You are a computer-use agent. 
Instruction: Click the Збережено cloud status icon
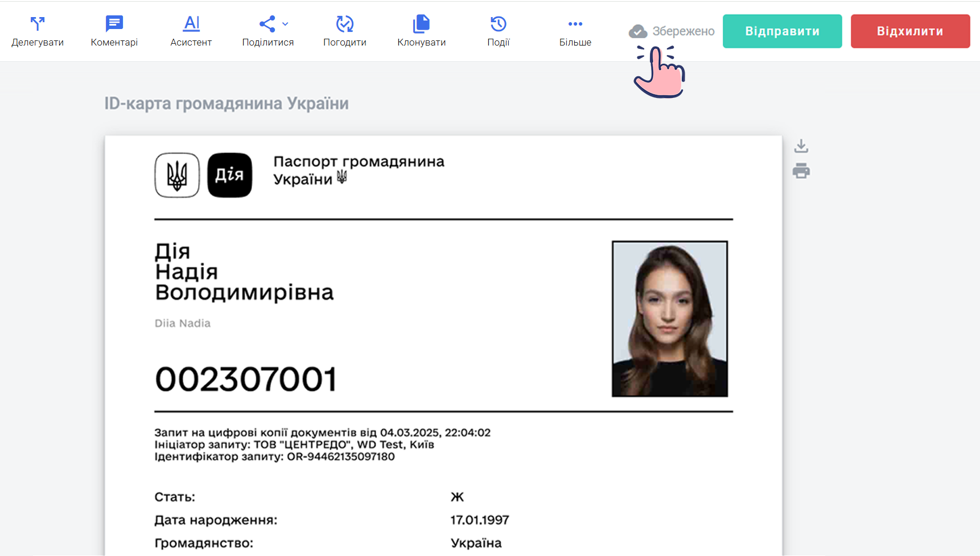click(x=638, y=31)
